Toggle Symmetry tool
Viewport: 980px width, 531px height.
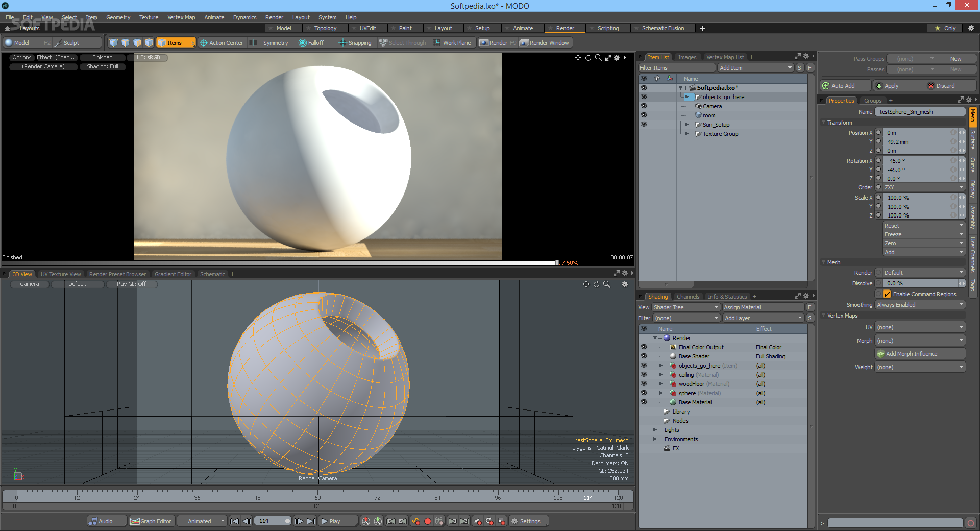pyautogui.click(x=270, y=43)
